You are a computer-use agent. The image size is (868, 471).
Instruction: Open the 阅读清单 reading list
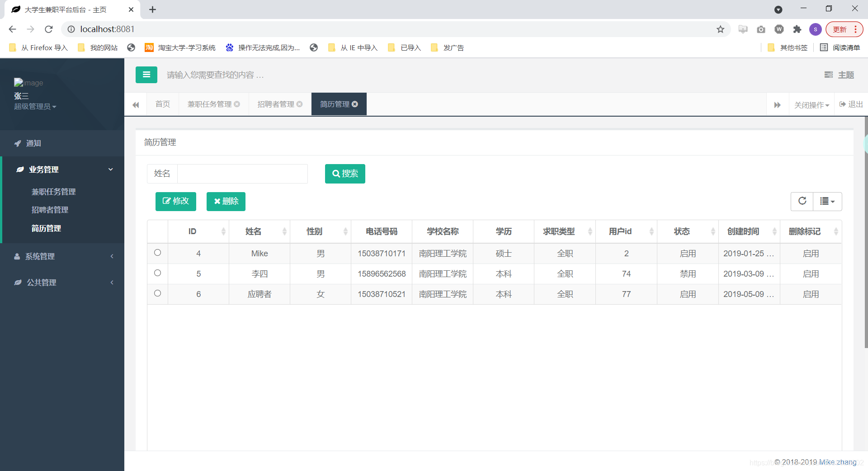pyautogui.click(x=840, y=47)
